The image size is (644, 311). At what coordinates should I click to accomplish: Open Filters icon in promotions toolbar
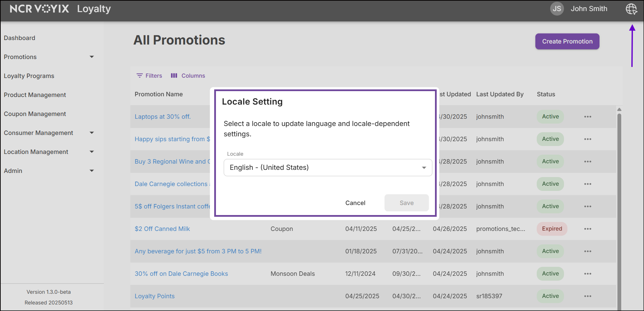point(140,76)
